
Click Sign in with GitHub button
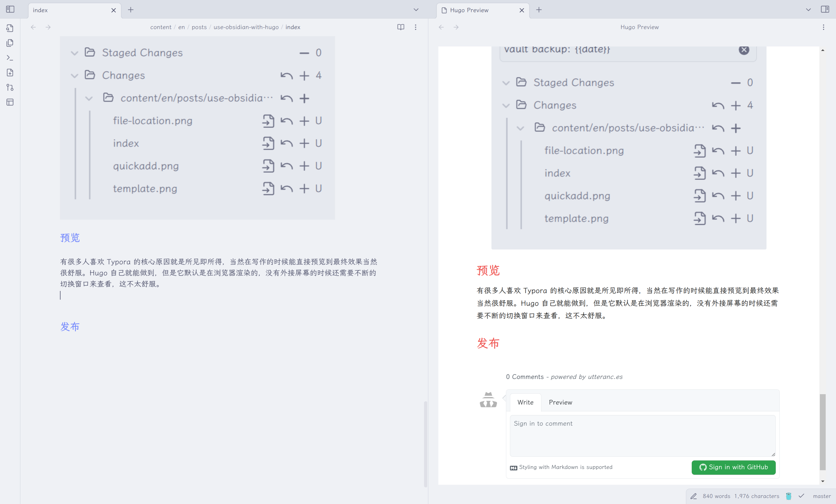[x=733, y=467]
